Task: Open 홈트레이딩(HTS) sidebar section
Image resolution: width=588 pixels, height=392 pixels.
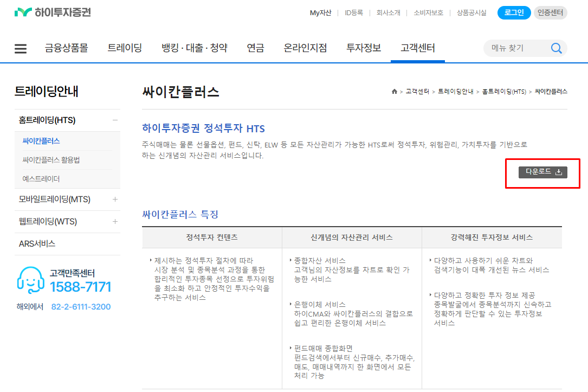Action: pos(47,120)
